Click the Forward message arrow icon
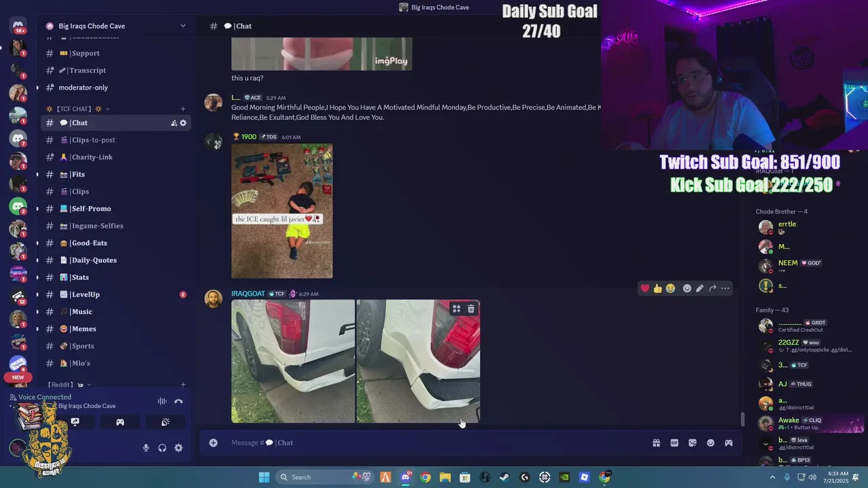This screenshot has height=488, width=868. (713, 289)
